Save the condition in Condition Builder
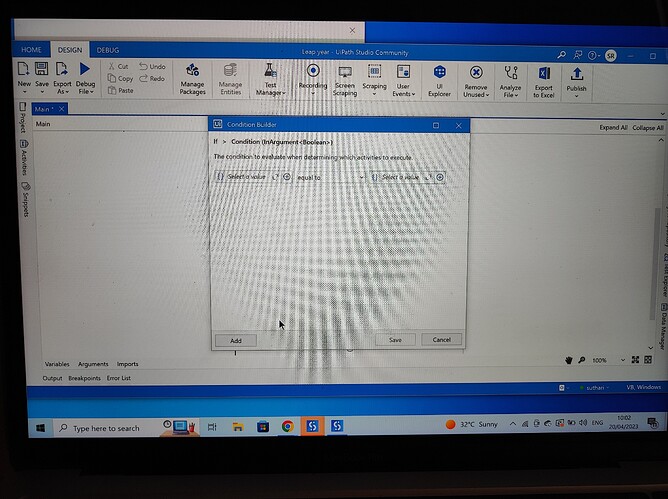Image resolution: width=668 pixels, height=499 pixels. tap(395, 340)
